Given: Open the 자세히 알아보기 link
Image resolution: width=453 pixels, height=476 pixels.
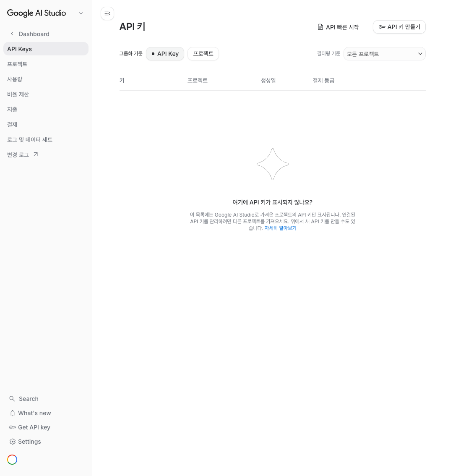Looking at the screenshot, I should tap(280, 228).
